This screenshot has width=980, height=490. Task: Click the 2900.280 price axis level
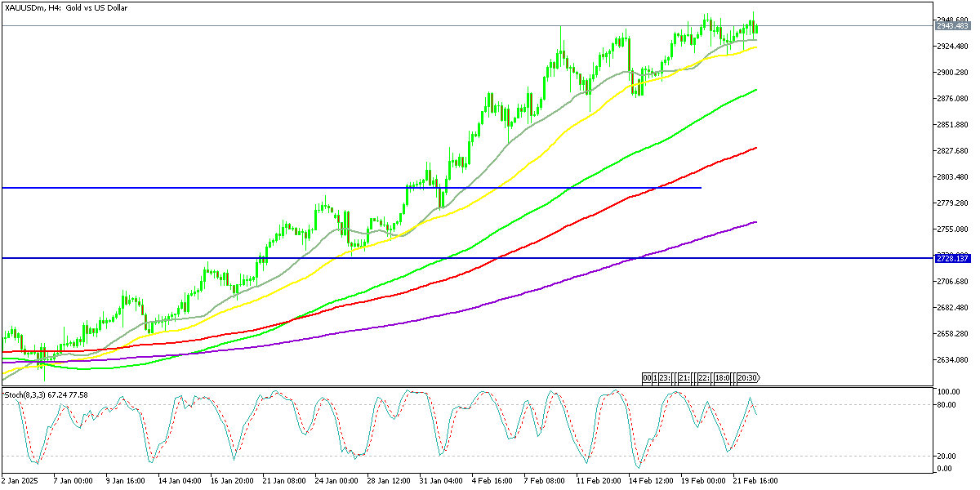coord(951,73)
